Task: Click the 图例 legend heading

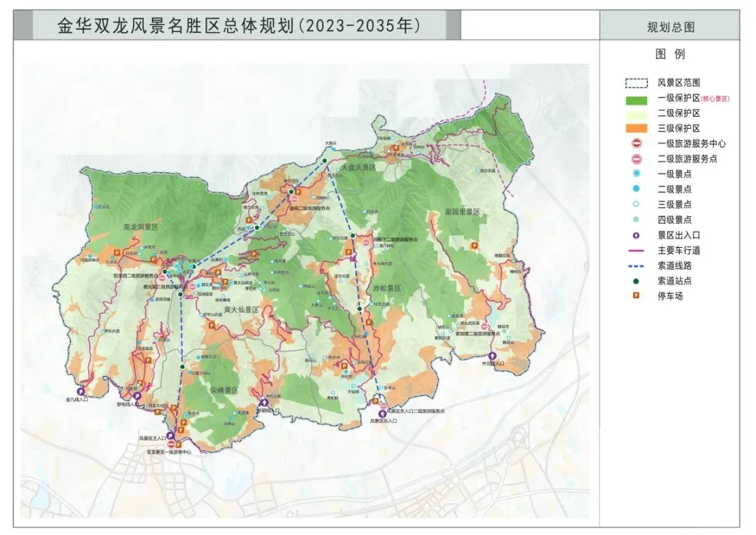Action: tap(670, 54)
